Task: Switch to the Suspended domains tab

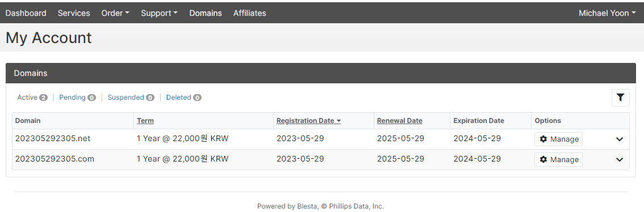Action: [131, 97]
